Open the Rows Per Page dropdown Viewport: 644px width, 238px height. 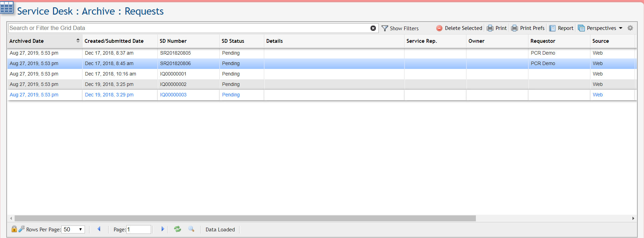(x=73, y=229)
